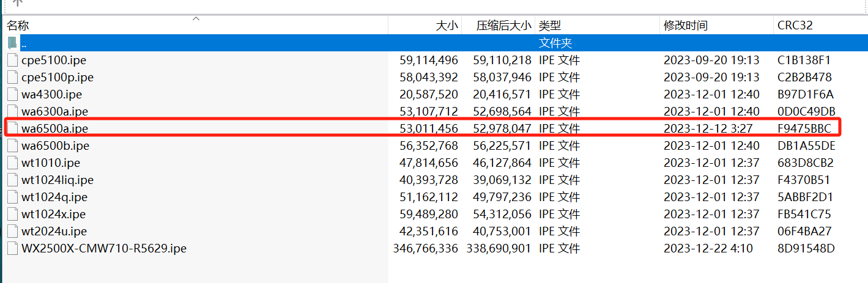The width and height of the screenshot is (868, 283).
Task: Click the wt1010.ipe file icon
Action: (x=12, y=163)
